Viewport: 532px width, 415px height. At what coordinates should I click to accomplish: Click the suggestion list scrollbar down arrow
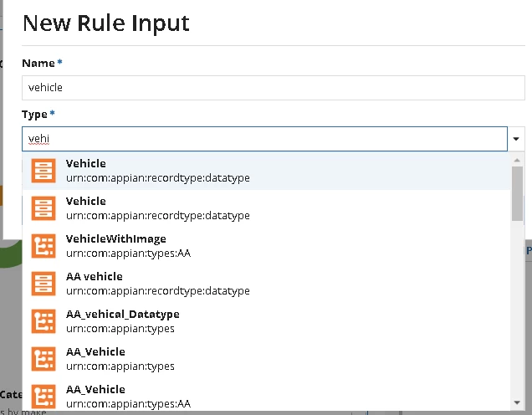point(517,402)
